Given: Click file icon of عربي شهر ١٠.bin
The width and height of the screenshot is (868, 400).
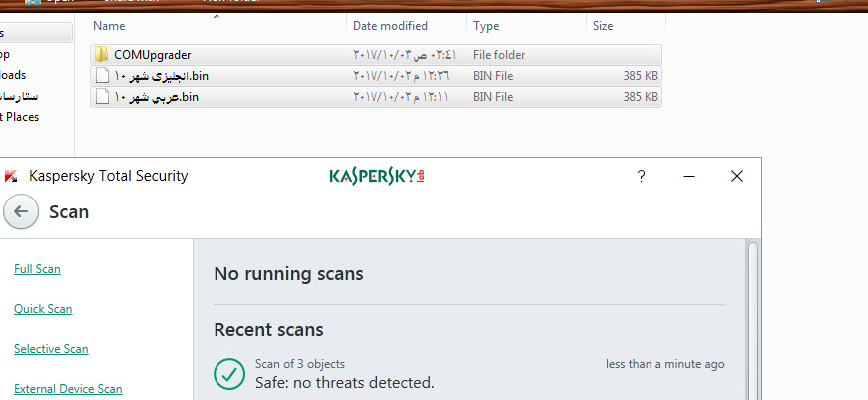Looking at the screenshot, I should pyautogui.click(x=102, y=97).
